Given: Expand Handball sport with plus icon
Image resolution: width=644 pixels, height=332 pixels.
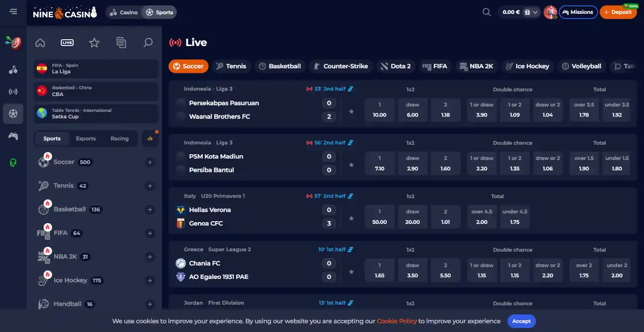Looking at the screenshot, I should tap(150, 305).
